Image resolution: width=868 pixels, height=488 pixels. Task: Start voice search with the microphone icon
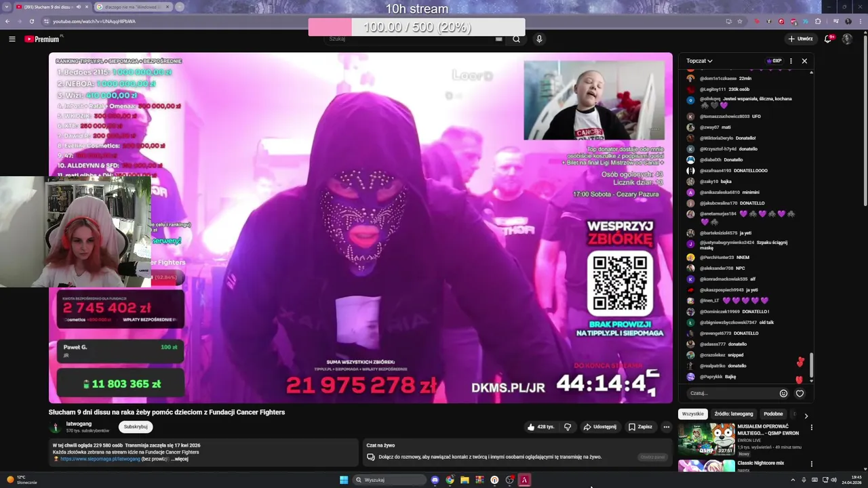click(539, 39)
